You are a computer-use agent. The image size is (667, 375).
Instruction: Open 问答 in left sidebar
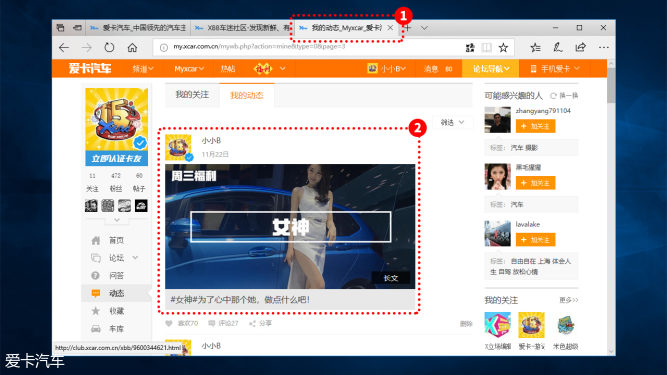point(117,276)
